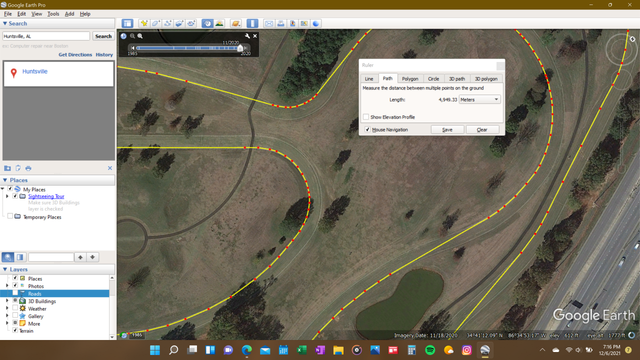Expand the Sightseeing Tour folder
Viewport: 640px width, 360px height.
tap(7, 196)
